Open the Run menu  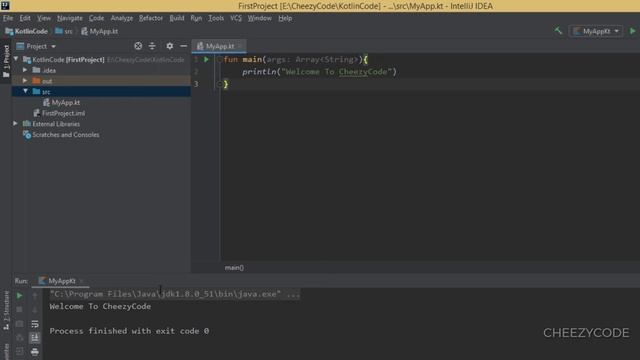tap(196, 18)
